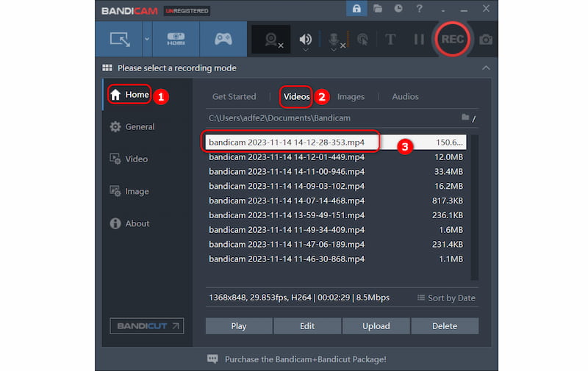The height and width of the screenshot is (371, 588).
Task: Open the General settings section
Action: 139,126
